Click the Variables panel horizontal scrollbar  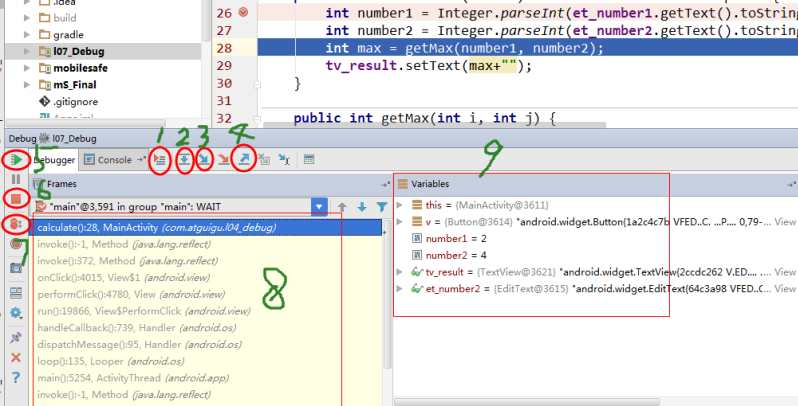coord(527,402)
